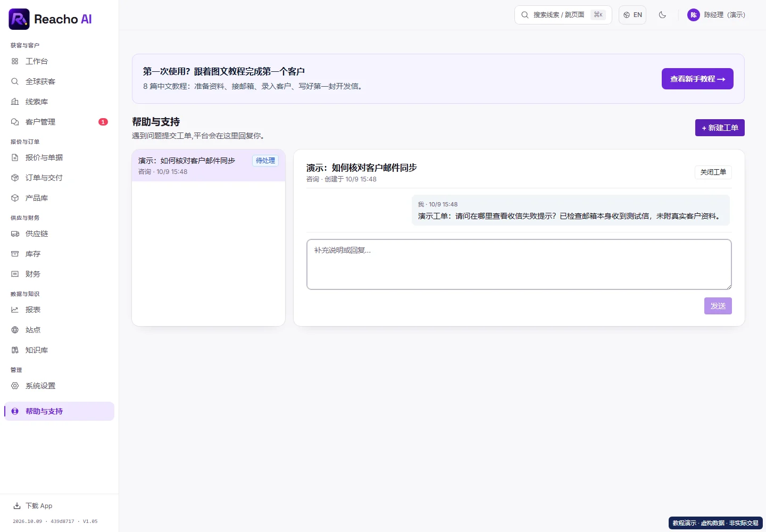Click the 陈 user avatar circle
This screenshot has height=532, width=766.
(694, 15)
